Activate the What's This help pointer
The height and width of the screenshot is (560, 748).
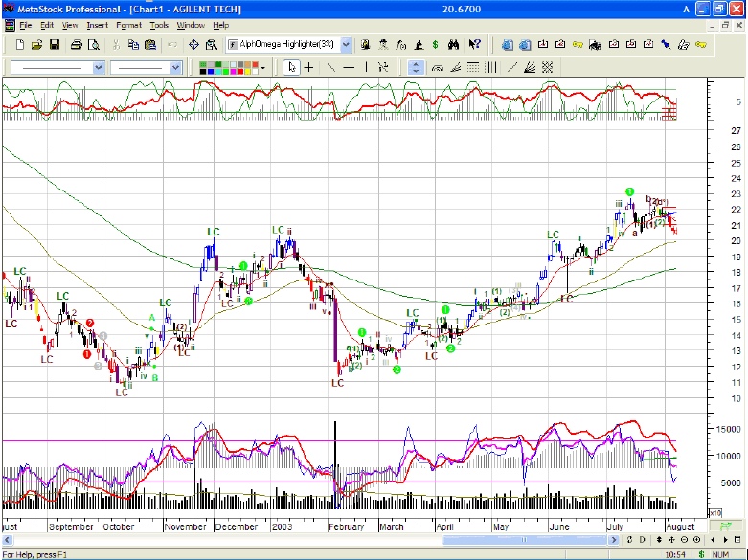coord(474,45)
